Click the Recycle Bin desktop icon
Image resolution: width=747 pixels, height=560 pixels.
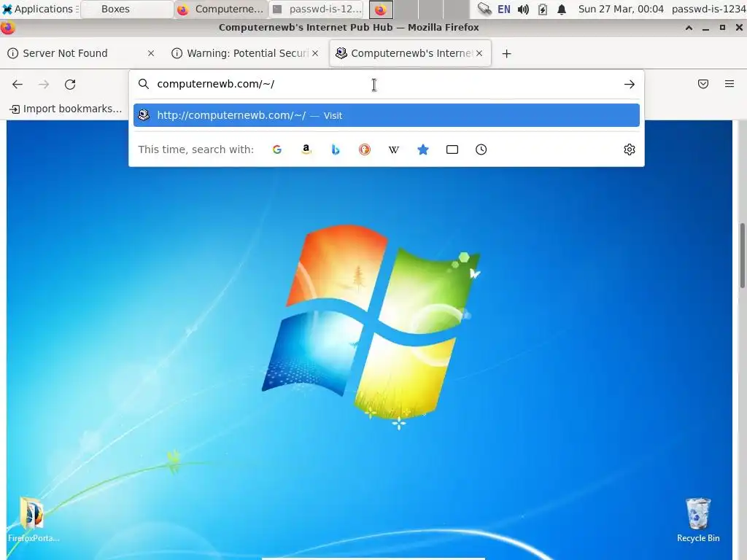[x=698, y=520]
